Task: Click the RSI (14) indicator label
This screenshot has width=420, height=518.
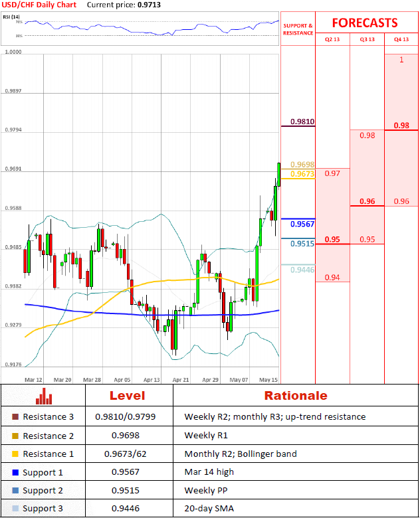Action: click(11, 17)
